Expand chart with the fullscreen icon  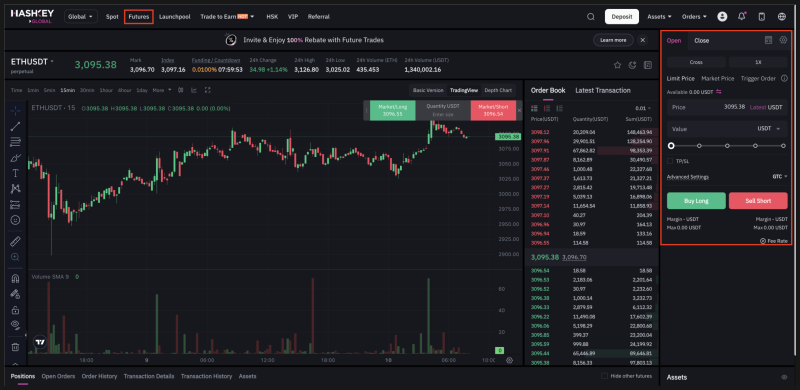208,90
